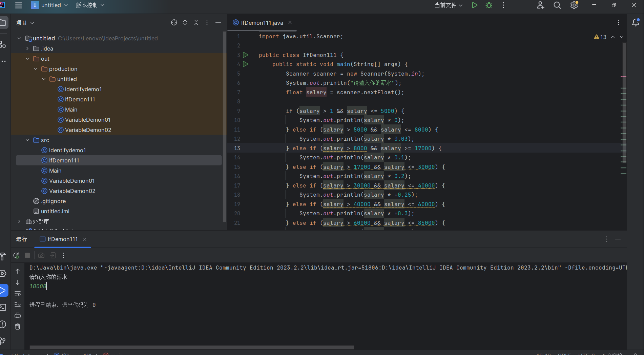Click the print console output icon
The image size is (644, 355).
(x=18, y=315)
